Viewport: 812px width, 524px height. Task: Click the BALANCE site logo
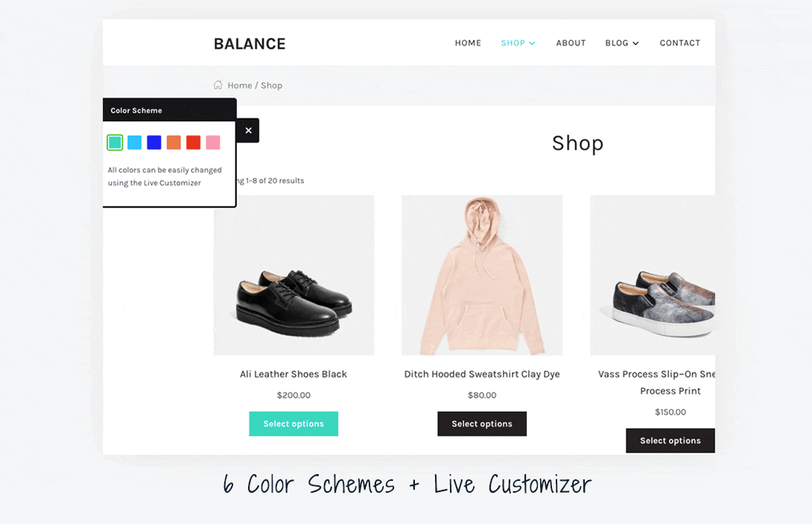tap(250, 44)
